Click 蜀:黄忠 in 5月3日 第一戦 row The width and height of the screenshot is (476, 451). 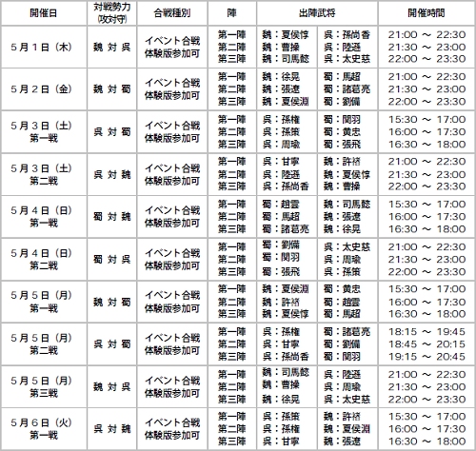[x=342, y=132]
